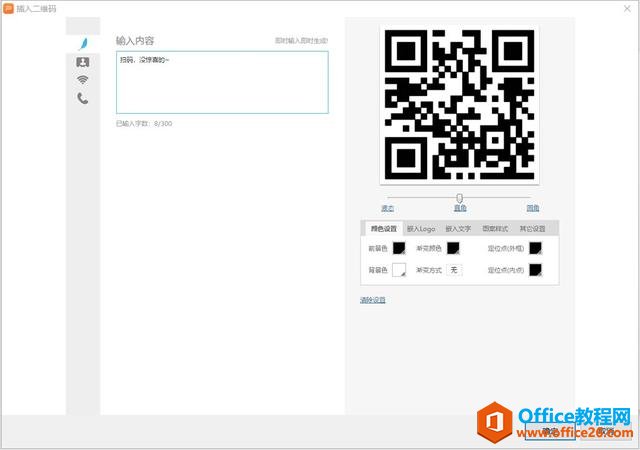
Task: Switch to the 嵌入文字 tab
Action: pyautogui.click(x=458, y=229)
